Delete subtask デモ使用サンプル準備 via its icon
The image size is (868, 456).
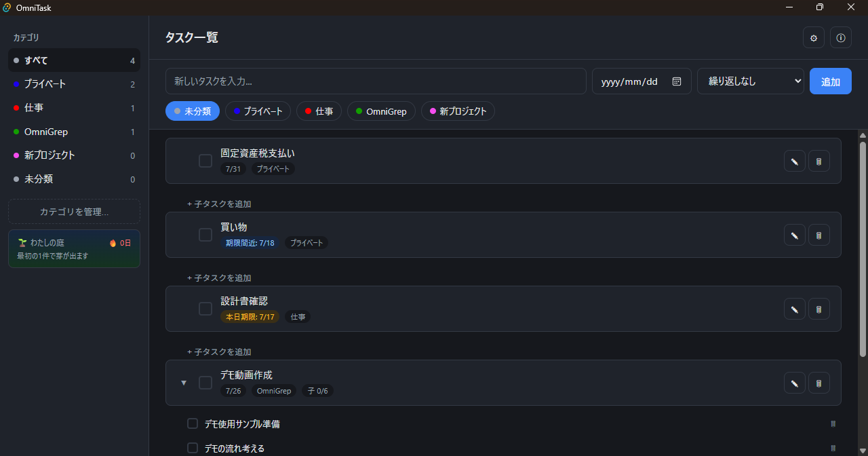click(833, 424)
